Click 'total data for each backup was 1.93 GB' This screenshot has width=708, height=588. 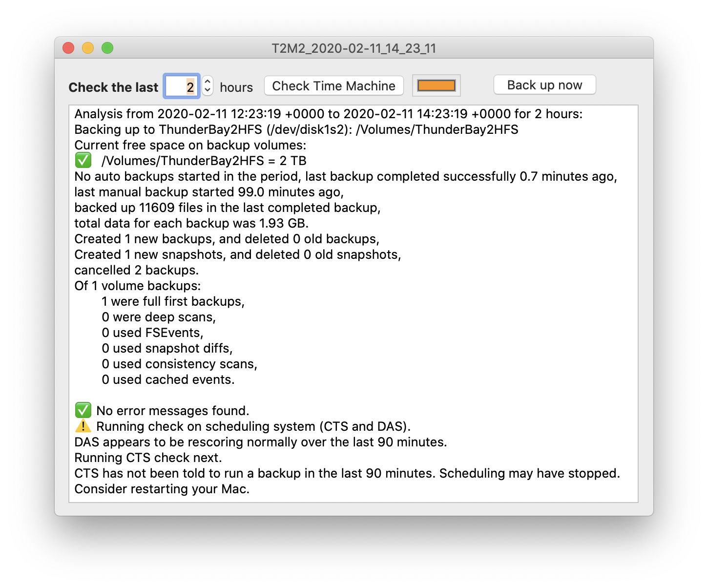[x=191, y=223]
